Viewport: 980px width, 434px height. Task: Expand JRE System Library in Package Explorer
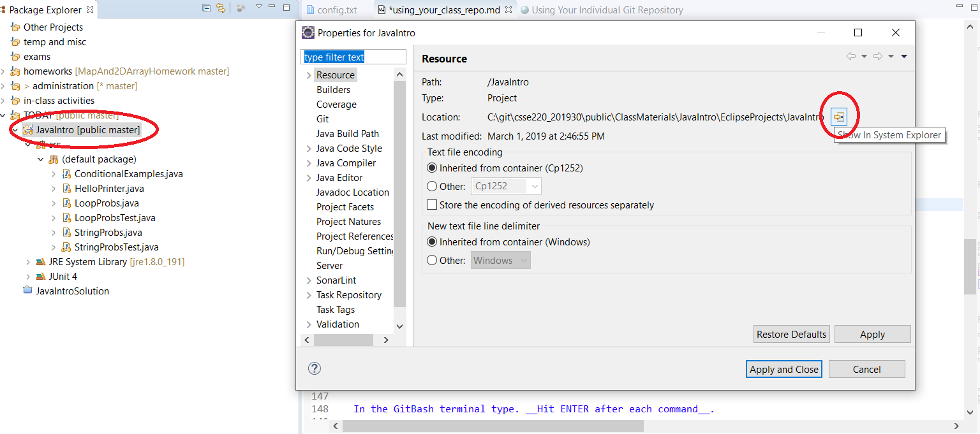[x=28, y=262]
